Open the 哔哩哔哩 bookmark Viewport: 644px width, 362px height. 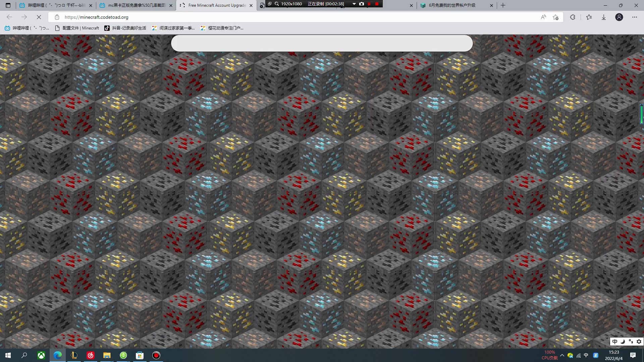coord(27,28)
